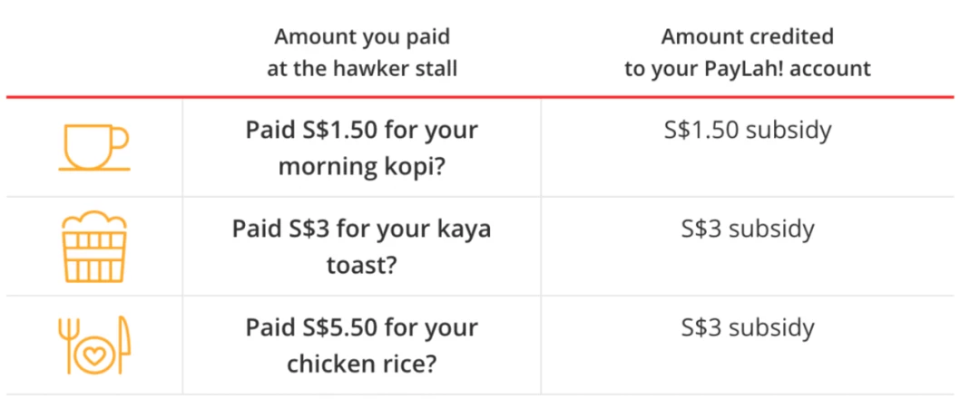980x419 pixels.
Task: Select the 'Amount you paid at the hawker stall' header
Action: [362, 53]
